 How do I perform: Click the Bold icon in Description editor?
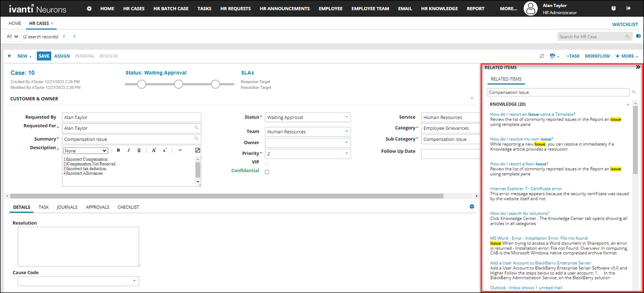118,150
